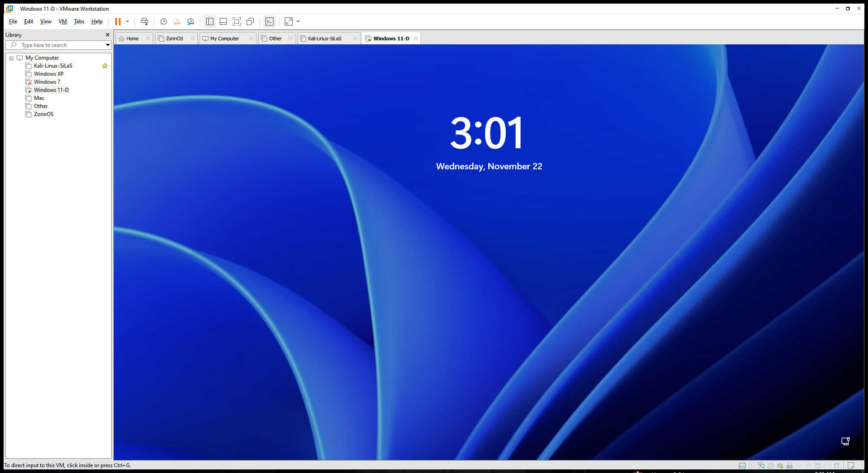Image resolution: width=868 pixels, height=473 pixels.
Task: Open the snapshot manager icon
Action: point(191,21)
